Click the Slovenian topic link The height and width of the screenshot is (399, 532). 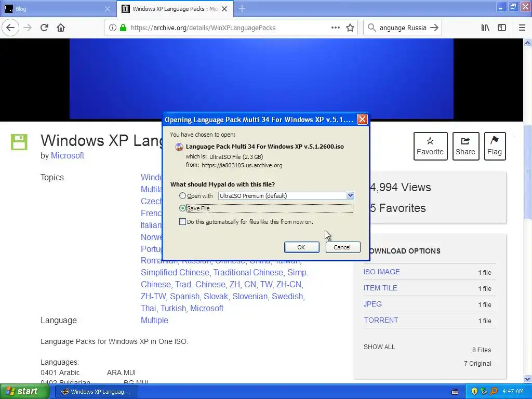coord(250,296)
